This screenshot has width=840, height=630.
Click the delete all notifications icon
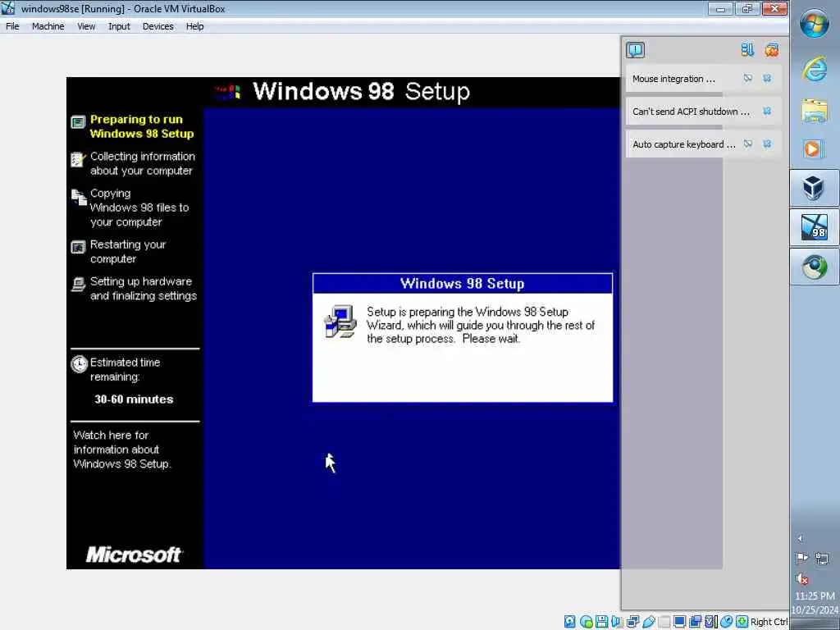(x=772, y=50)
